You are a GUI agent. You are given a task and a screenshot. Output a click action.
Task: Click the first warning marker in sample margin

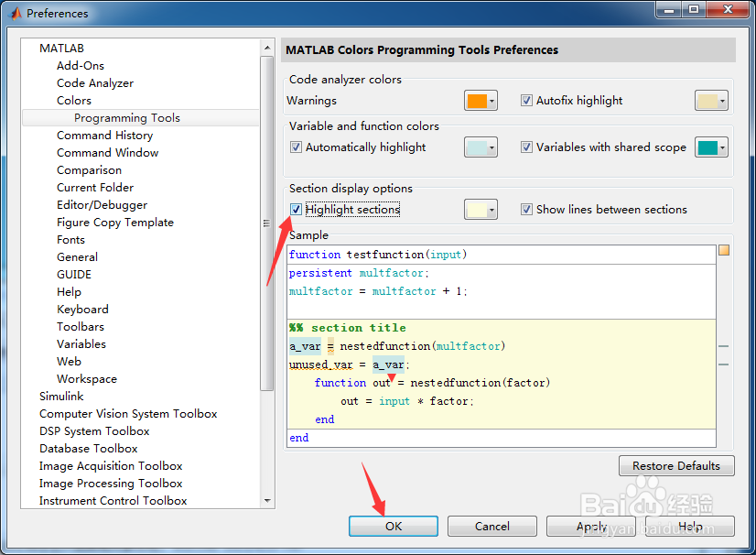point(723,346)
